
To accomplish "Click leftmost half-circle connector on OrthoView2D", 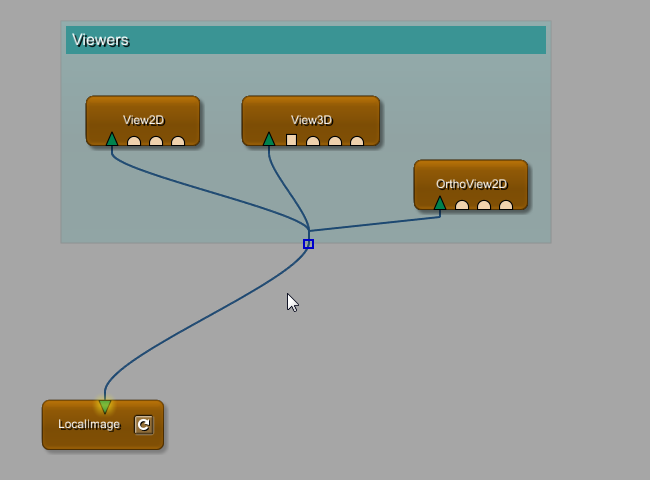I will (462, 205).
